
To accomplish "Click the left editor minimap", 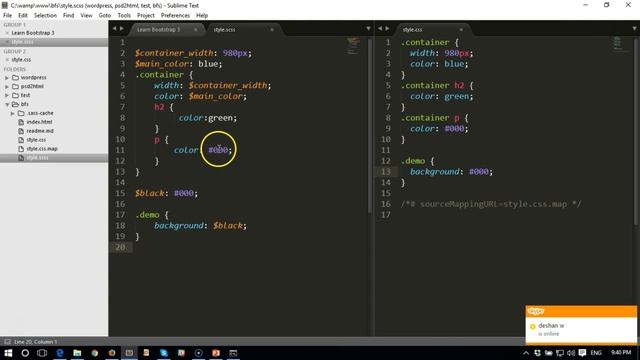I will [x=353, y=46].
